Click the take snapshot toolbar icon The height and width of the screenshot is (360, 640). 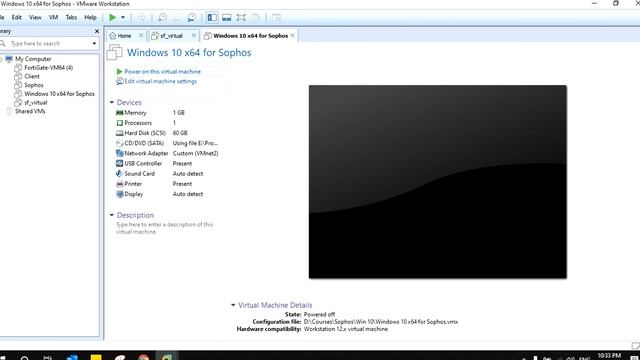tap(162, 18)
